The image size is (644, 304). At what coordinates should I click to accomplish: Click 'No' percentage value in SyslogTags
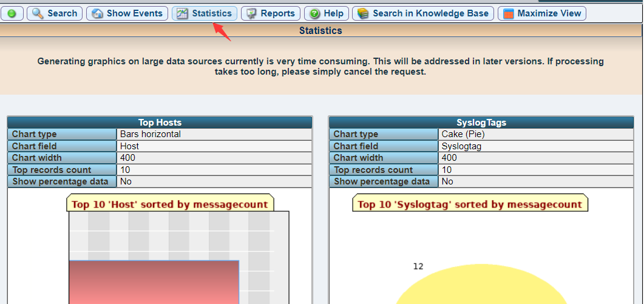click(x=447, y=181)
